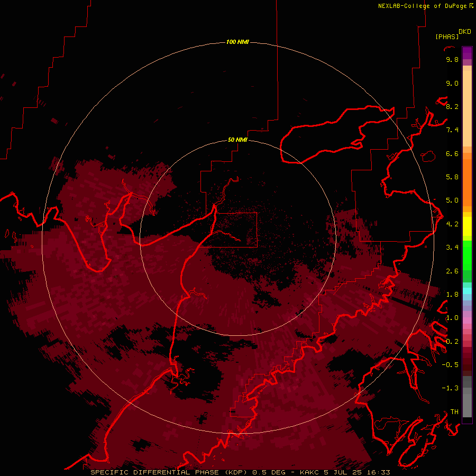Click the 6.6 legend value
476x476 pixels.
pos(452,154)
